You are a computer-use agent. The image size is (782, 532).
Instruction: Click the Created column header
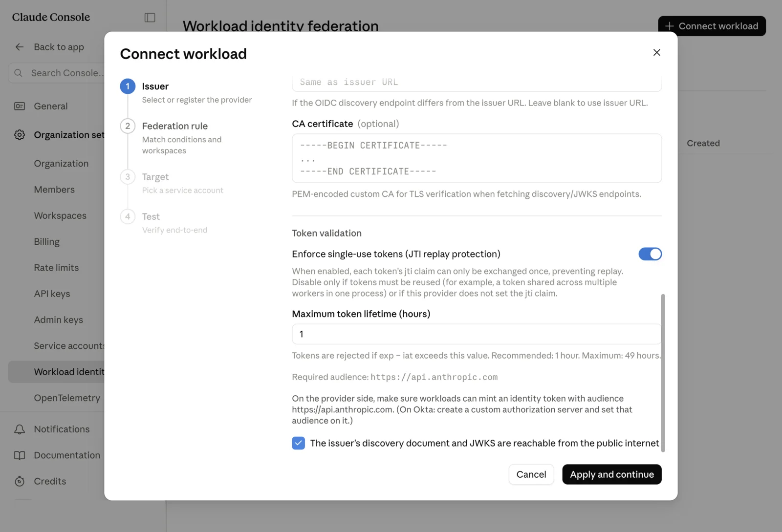[x=703, y=143]
